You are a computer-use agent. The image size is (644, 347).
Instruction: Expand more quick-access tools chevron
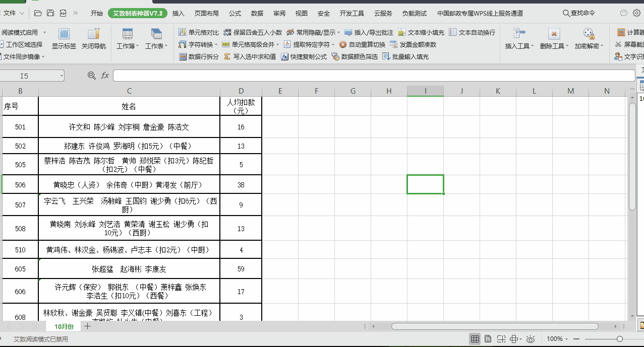coord(76,13)
